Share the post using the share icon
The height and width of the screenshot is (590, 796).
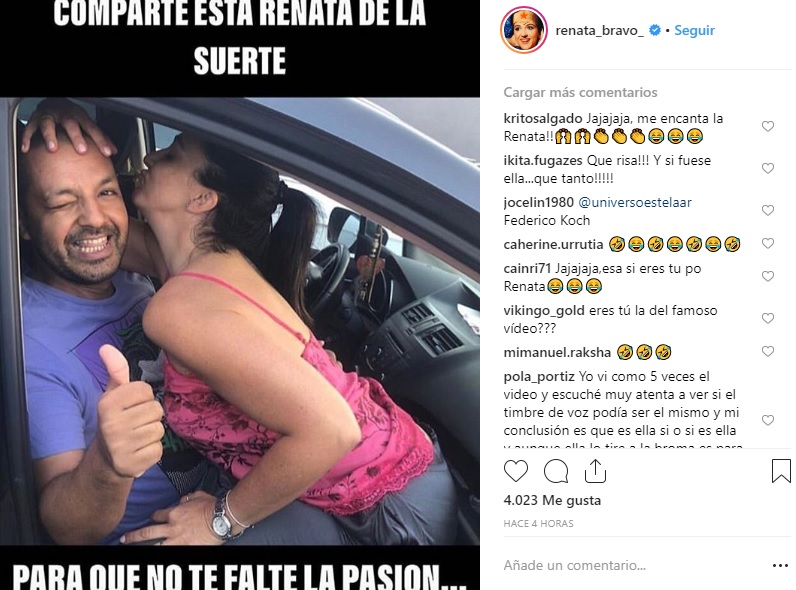point(595,471)
